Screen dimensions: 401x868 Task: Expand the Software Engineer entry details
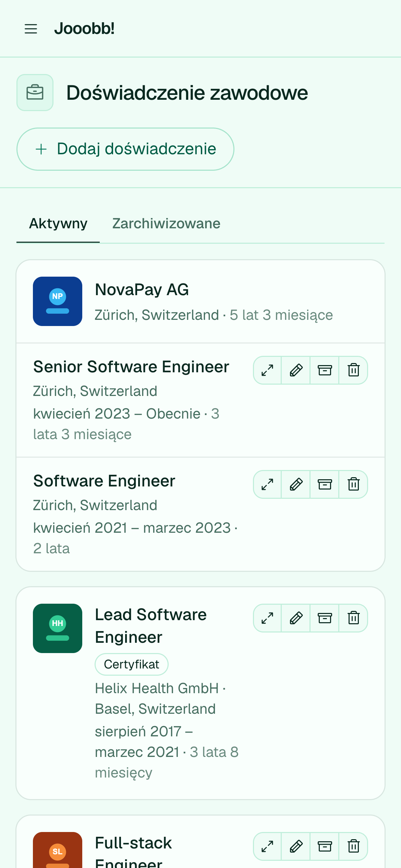(267, 484)
